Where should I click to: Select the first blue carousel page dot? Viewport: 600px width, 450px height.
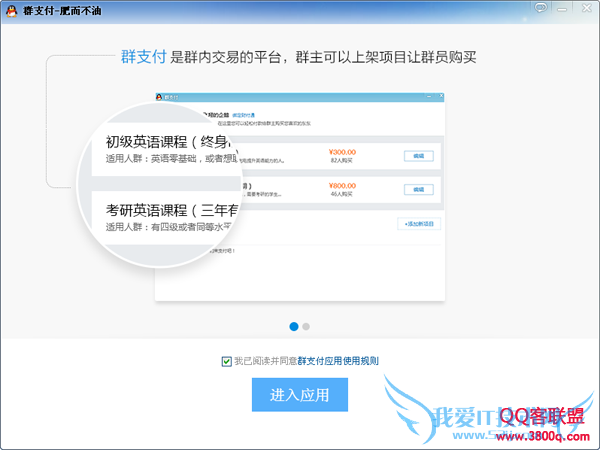[x=294, y=326]
